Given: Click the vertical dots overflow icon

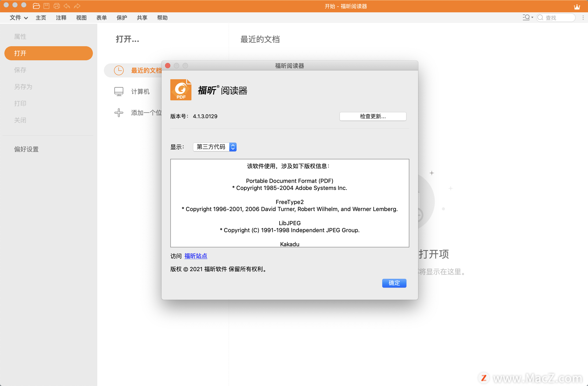Looking at the screenshot, I should click(x=583, y=18).
